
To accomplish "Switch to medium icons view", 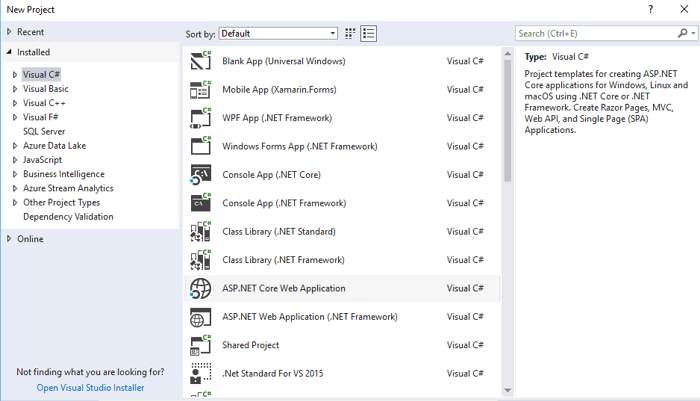I will [x=351, y=33].
